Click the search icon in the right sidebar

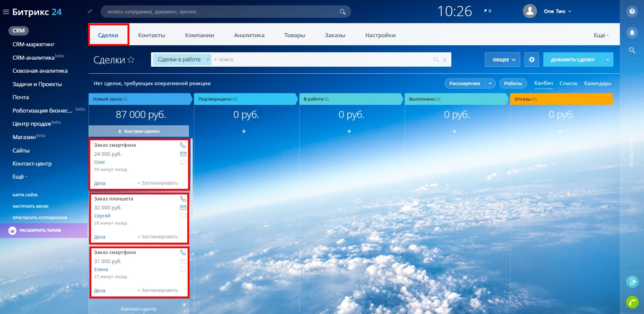click(x=632, y=50)
